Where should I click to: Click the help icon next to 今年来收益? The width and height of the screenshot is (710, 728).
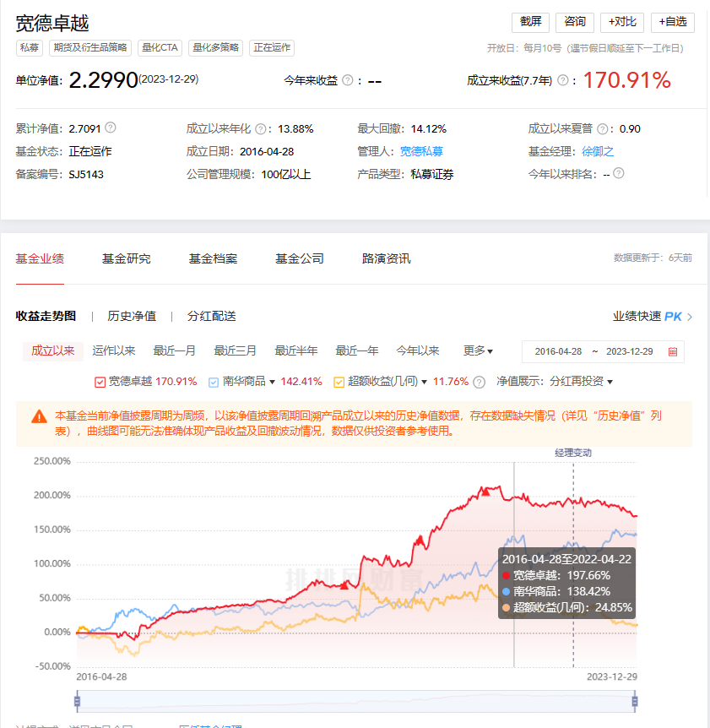tap(348, 80)
